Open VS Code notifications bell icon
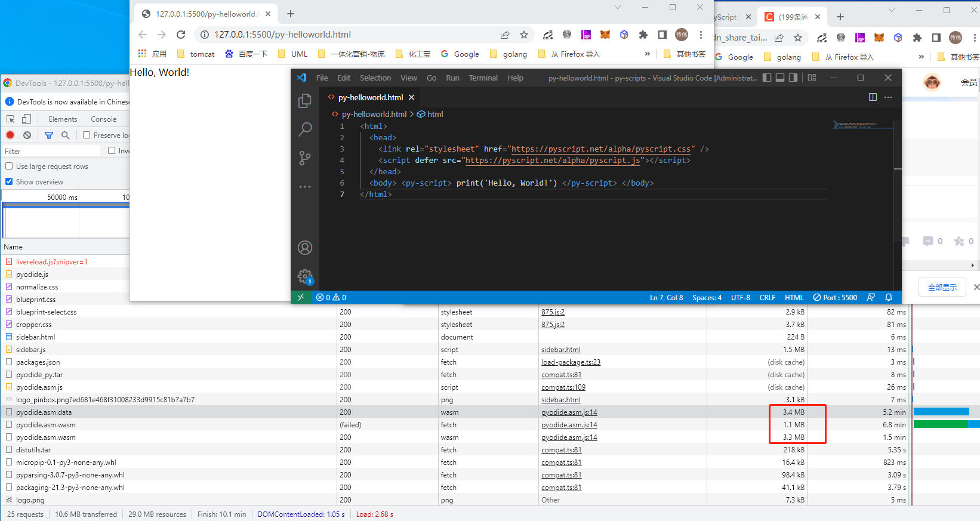Viewport: 980px width, 521px height. click(889, 297)
